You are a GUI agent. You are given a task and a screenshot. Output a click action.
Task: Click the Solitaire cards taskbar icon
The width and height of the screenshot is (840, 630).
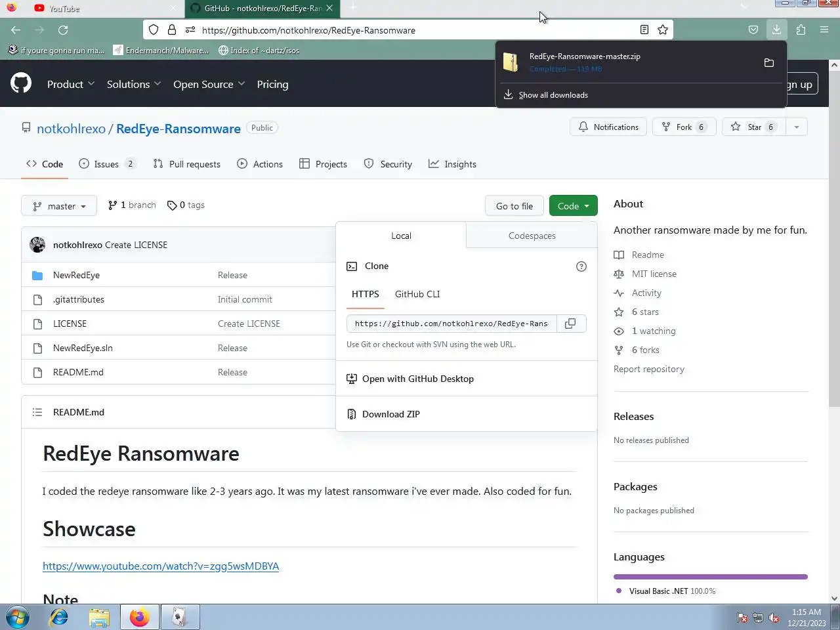[180, 618]
